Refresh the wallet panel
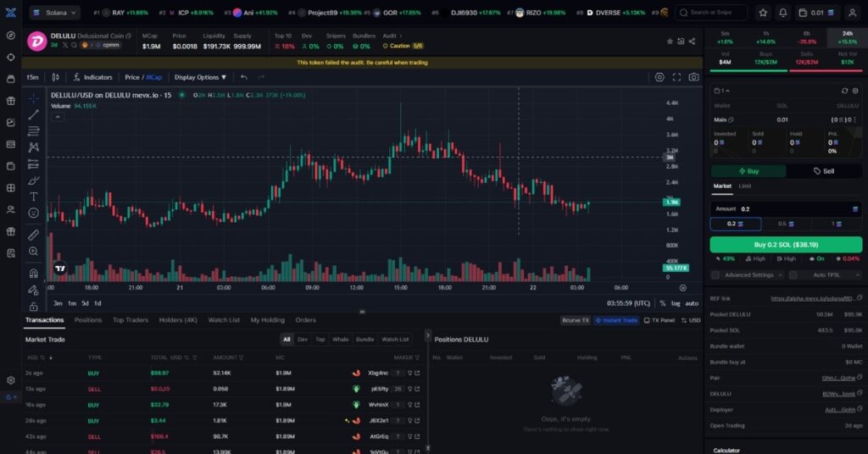The width and height of the screenshot is (868, 454). coord(844,91)
